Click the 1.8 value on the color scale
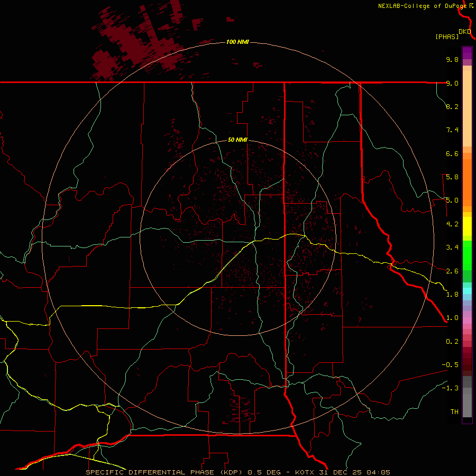Viewport: 476px width, 476px height. coord(452,295)
